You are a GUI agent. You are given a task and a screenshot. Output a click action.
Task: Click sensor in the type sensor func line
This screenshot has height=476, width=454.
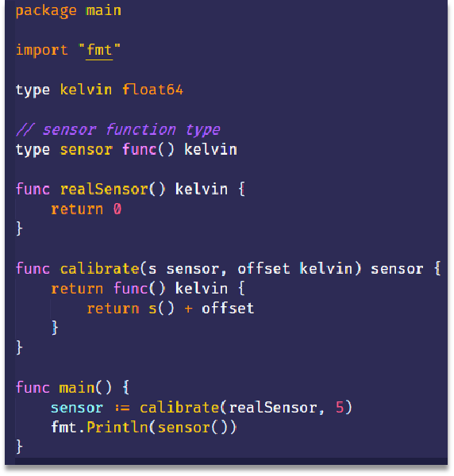coord(87,150)
